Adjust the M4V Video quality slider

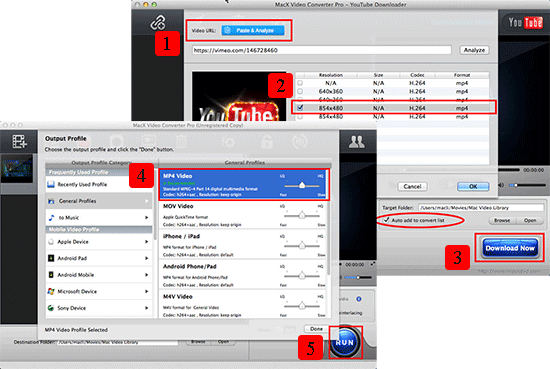pos(302,306)
